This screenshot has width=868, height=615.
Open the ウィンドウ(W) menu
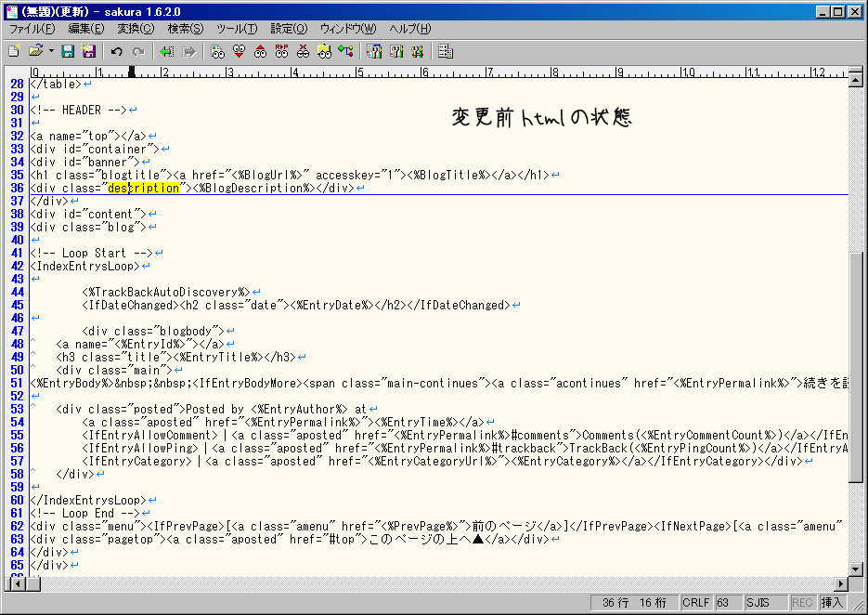[x=348, y=29]
